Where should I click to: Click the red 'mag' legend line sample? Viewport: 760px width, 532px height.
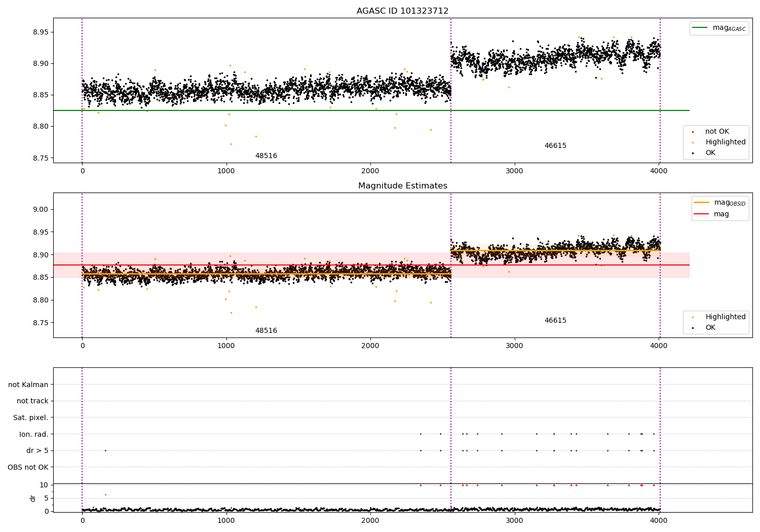pos(702,214)
